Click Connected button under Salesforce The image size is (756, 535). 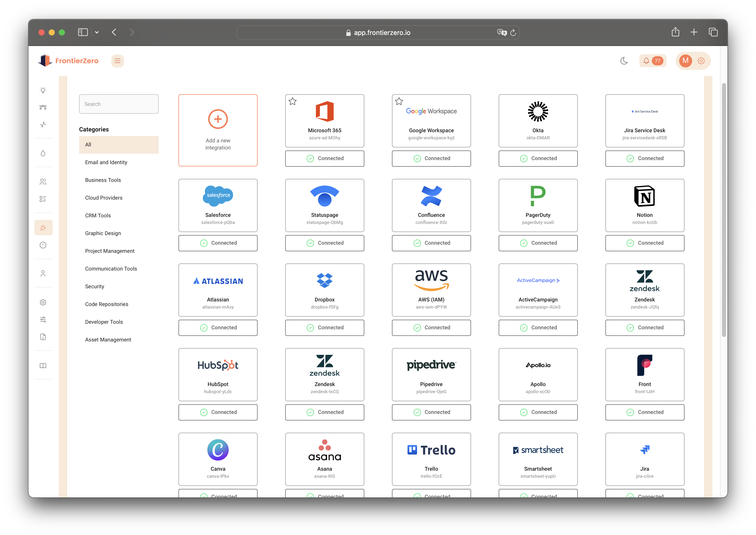click(218, 243)
